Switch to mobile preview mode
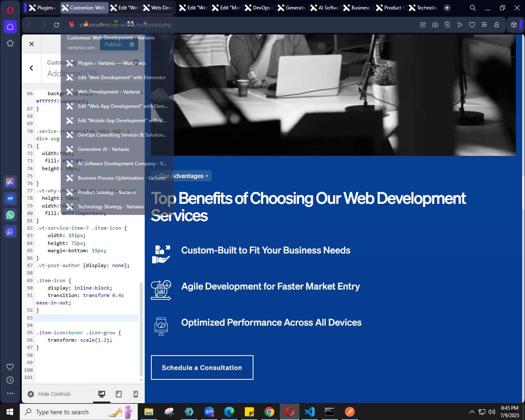The height and width of the screenshot is (420, 525). coord(136,394)
